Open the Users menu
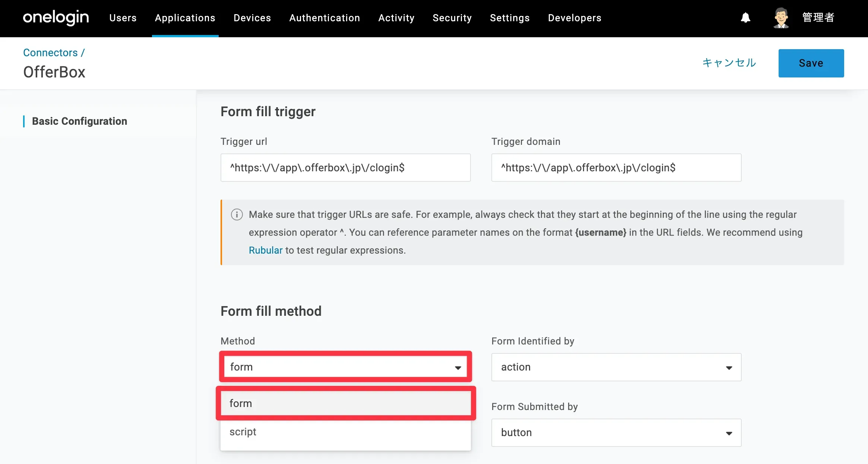868x464 pixels. (123, 18)
